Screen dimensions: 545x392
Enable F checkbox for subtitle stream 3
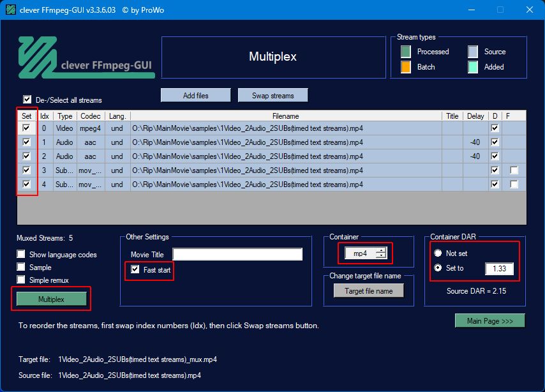coord(514,170)
